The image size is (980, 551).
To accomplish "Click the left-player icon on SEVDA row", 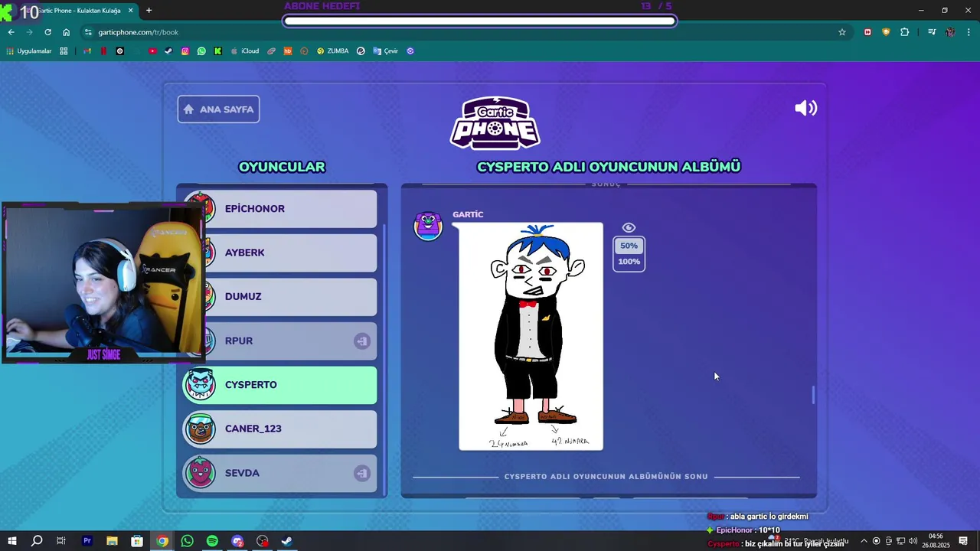I will pos(362,473).
